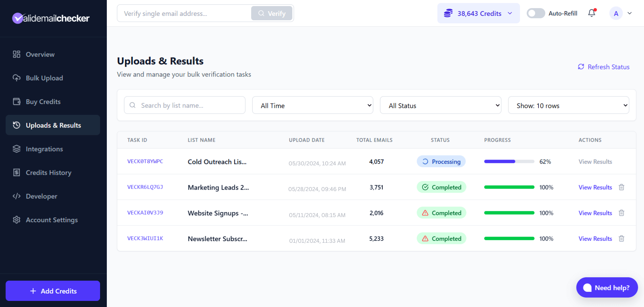This screenshot has height=307, width=644.
Task: Switch to Uploads & Results
Action: click(x=53, y=125)
